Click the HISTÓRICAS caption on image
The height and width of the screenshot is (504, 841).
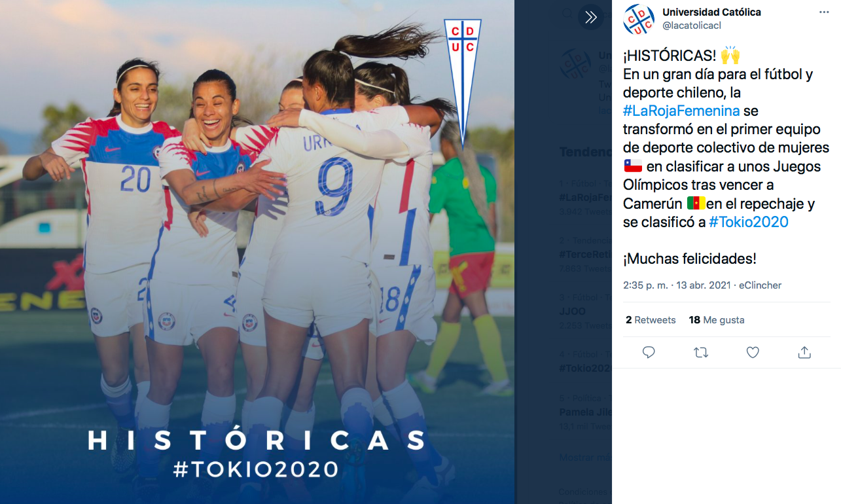coord(258,441)
